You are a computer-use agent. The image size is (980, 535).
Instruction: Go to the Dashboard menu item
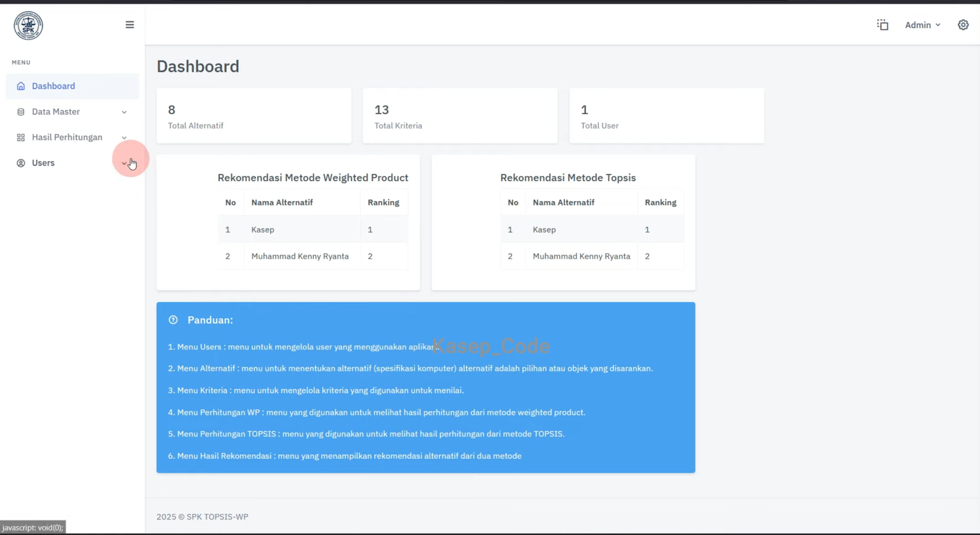(72, 86)
